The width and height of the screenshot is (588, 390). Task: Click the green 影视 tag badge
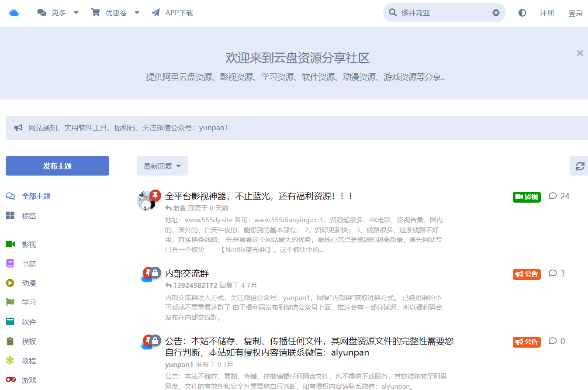(x=526, y=197)
